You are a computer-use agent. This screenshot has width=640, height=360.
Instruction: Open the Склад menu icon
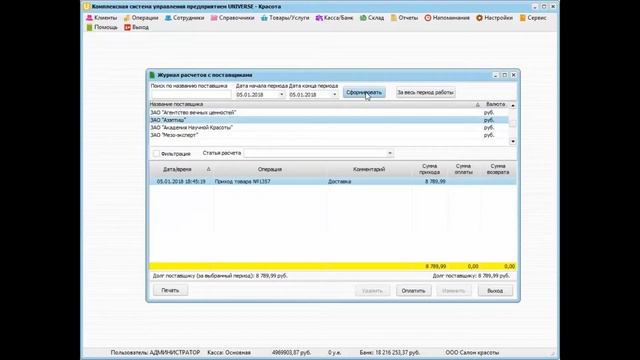pyautogui.click(x=363, y=18)
